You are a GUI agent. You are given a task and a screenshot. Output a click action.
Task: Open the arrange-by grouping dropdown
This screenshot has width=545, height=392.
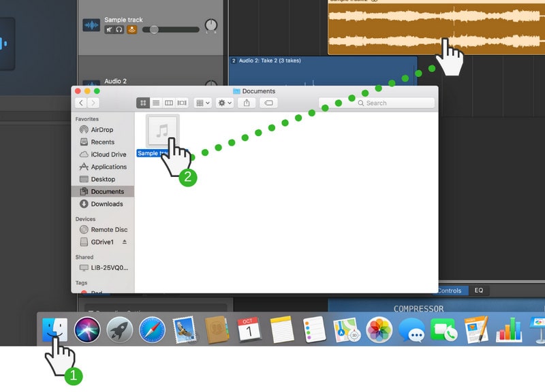coord(203,103)
